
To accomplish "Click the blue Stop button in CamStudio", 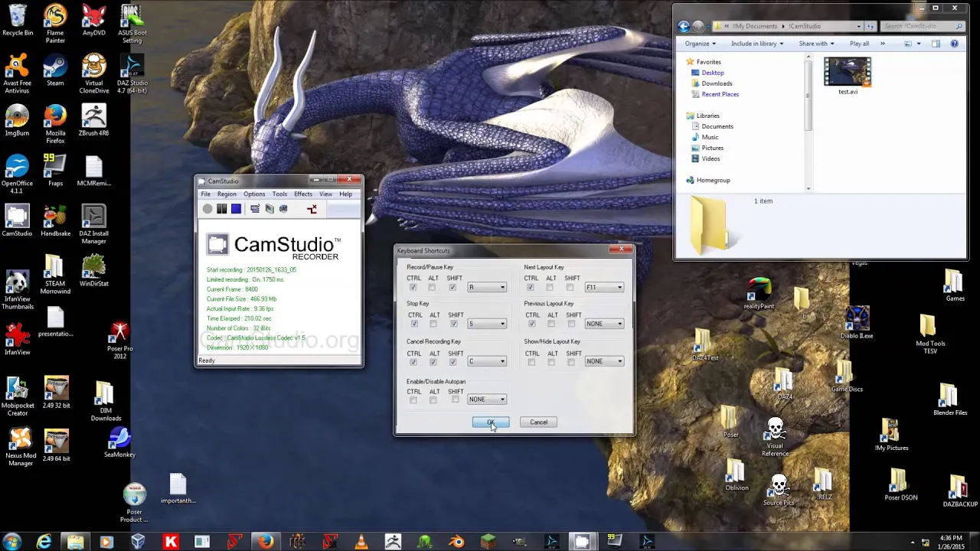I will (236, 209).
